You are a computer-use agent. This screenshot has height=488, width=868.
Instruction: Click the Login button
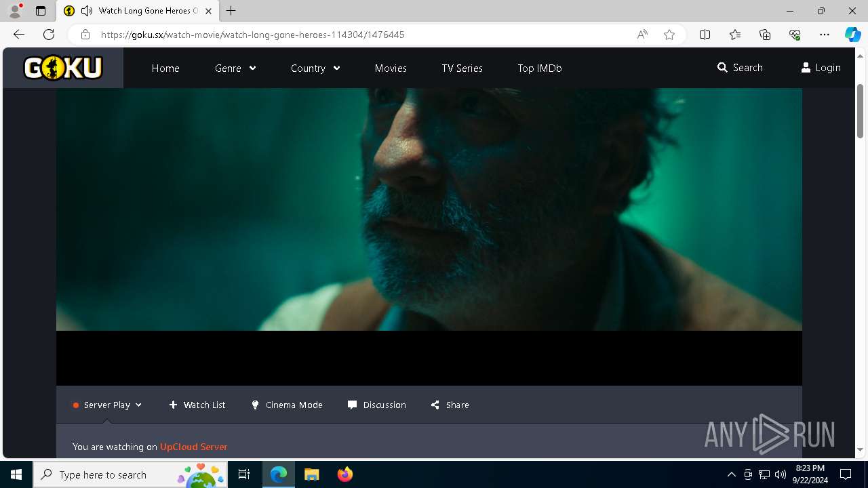(x=821, y=68)
